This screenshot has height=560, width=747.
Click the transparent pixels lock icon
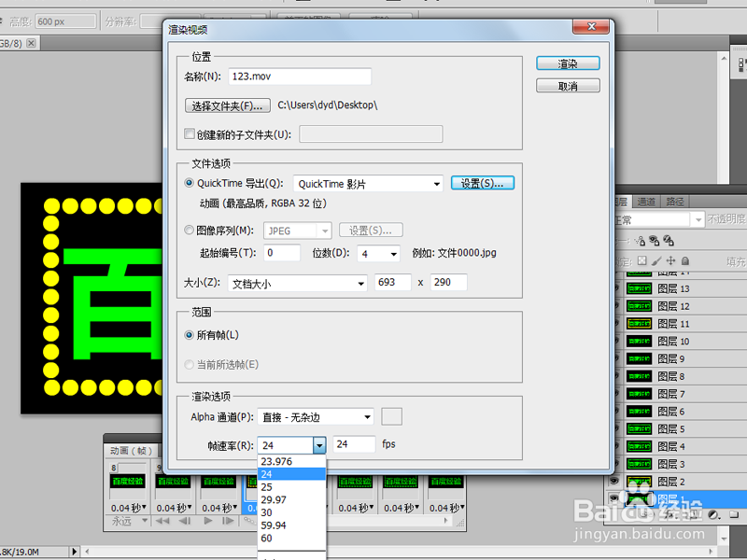click(x=642, y=260)
